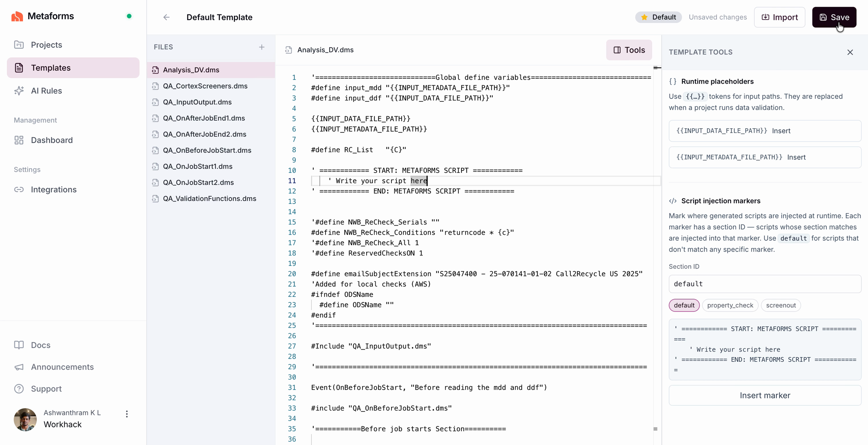Click the Insert marker button

tap(764, 396)
